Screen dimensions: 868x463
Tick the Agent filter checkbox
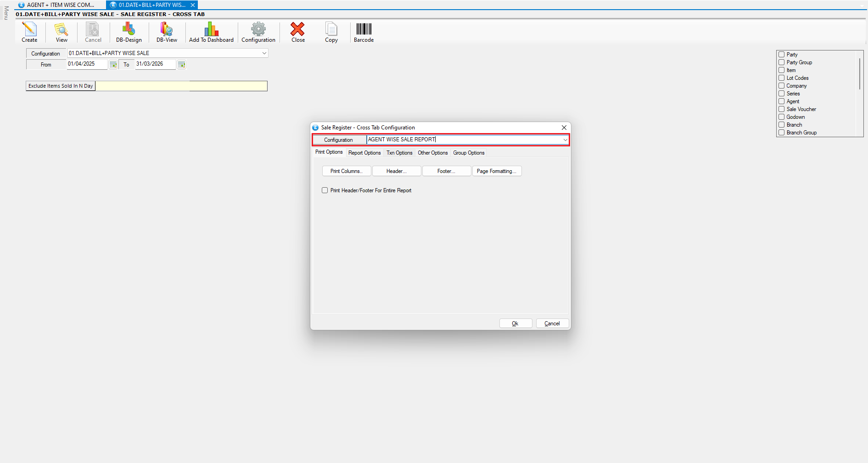781,101
